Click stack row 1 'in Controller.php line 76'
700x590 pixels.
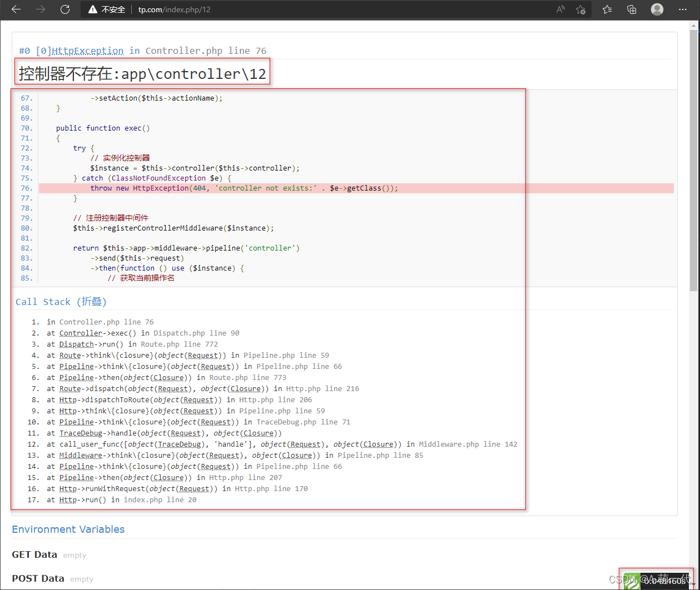(101, 322)
